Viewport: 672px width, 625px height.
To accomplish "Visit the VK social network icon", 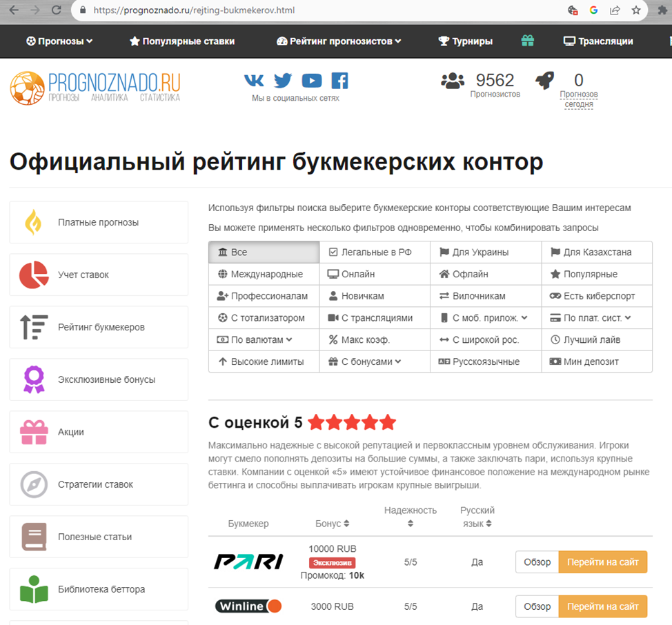I will pyautogui.click(x=253, y=80).
